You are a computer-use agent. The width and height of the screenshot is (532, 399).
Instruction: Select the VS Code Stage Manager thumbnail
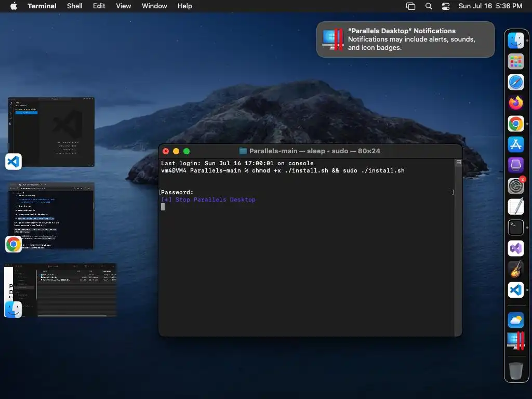[x=51, y=132]
